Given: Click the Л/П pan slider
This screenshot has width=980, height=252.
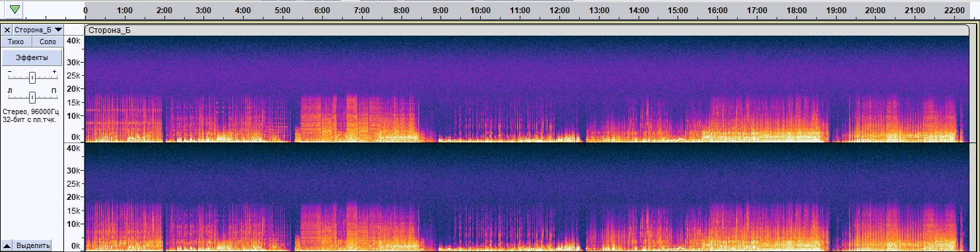Looking at the screenshot, I should [x=32, y=98].
